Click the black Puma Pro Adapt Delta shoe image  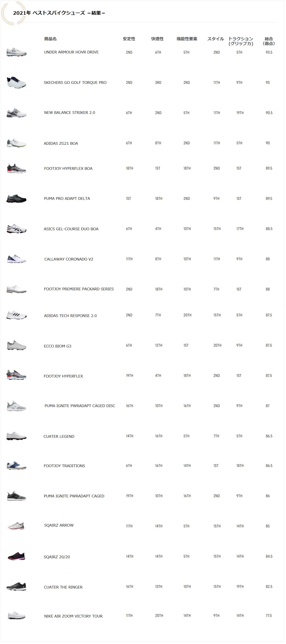(16, 199)
